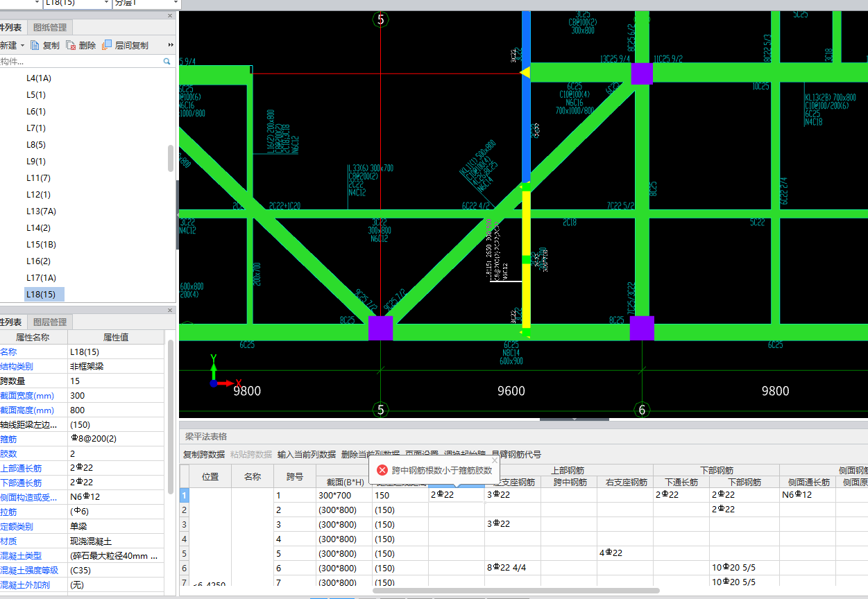Click the 结构类别 value 非框架梁
The image size is (868, 599).
[116, 366]
